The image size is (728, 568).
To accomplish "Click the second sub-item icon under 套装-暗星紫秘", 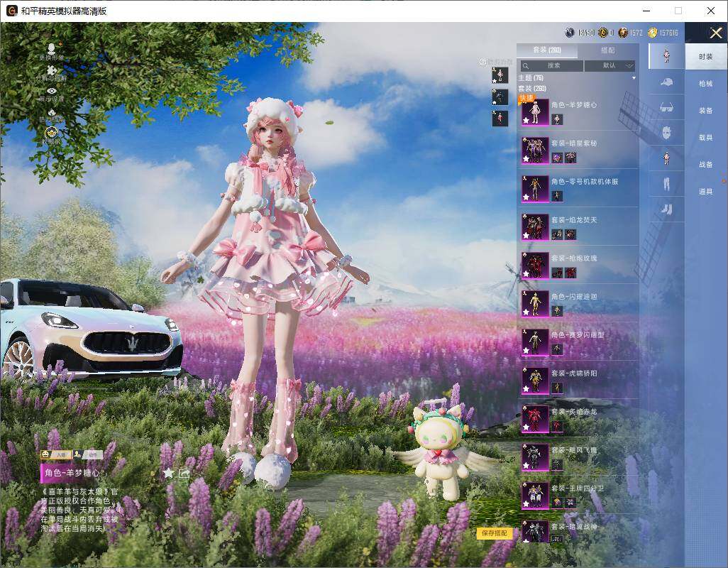I will [x=570, y=158].
